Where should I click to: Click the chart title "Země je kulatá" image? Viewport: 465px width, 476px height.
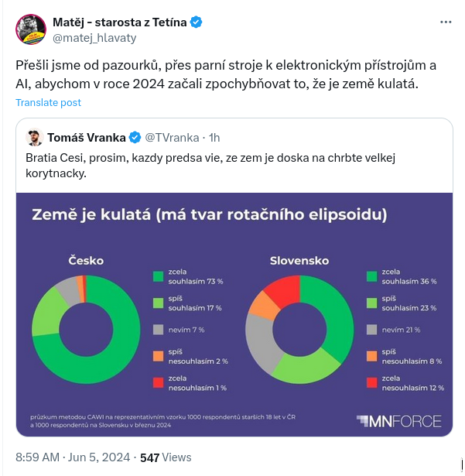(x=209, y=214)
